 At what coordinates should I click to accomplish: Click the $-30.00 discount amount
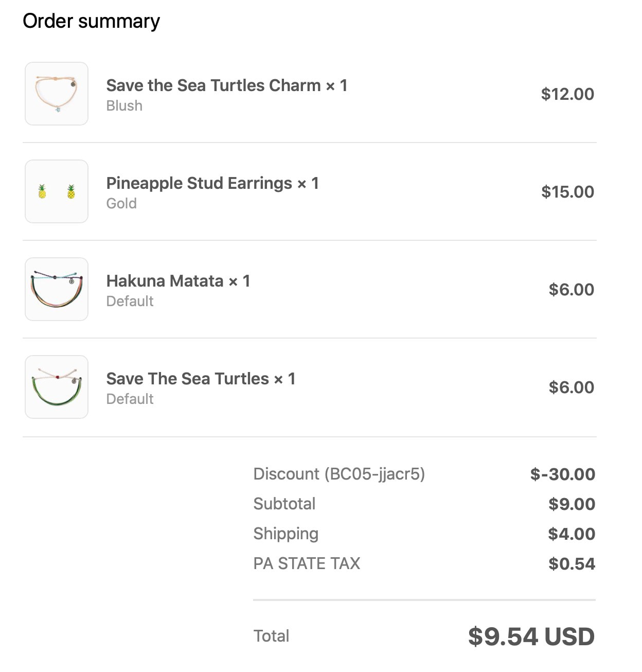(x=563, y=474)
